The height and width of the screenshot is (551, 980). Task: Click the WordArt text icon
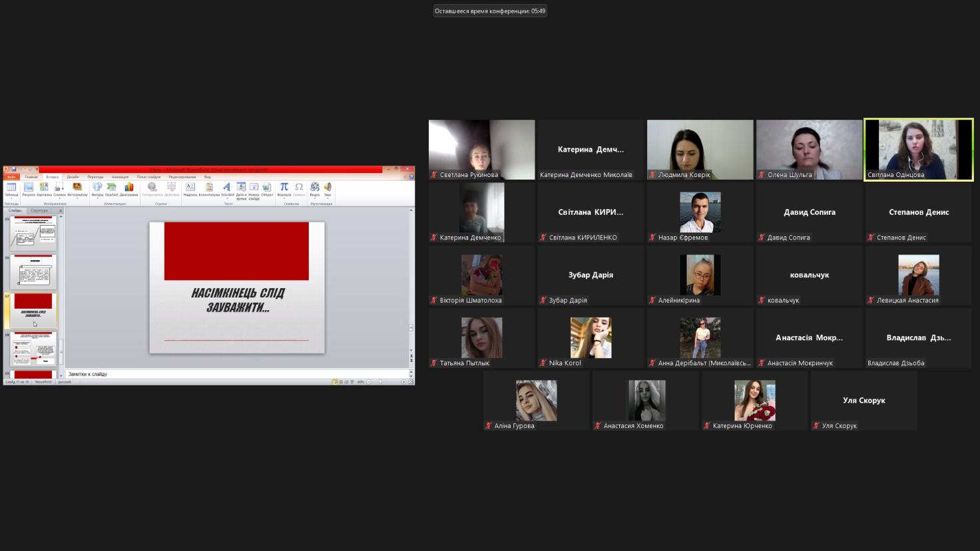227,189
